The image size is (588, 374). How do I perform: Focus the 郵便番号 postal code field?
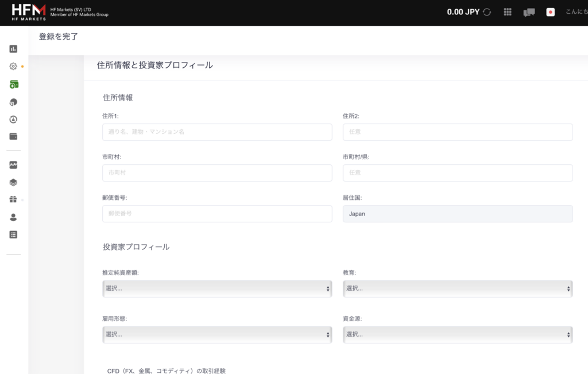(x=217, y=214)
